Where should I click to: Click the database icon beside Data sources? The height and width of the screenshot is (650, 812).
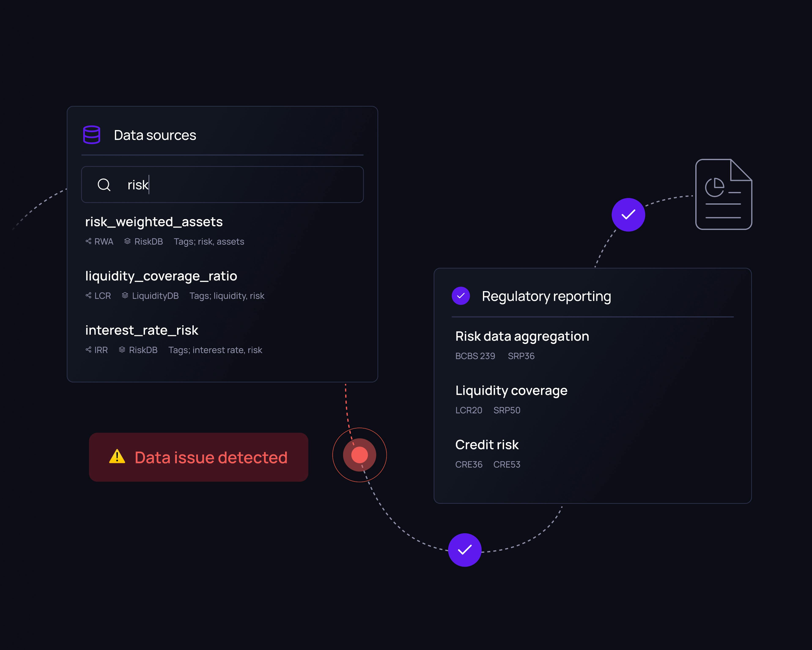coord(92,135)
